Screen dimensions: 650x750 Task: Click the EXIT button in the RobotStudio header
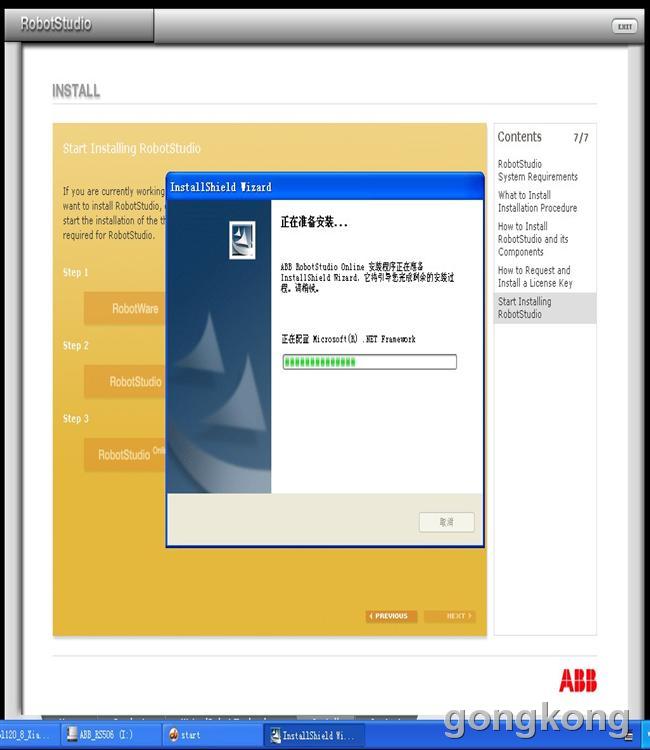coord(624,26)
